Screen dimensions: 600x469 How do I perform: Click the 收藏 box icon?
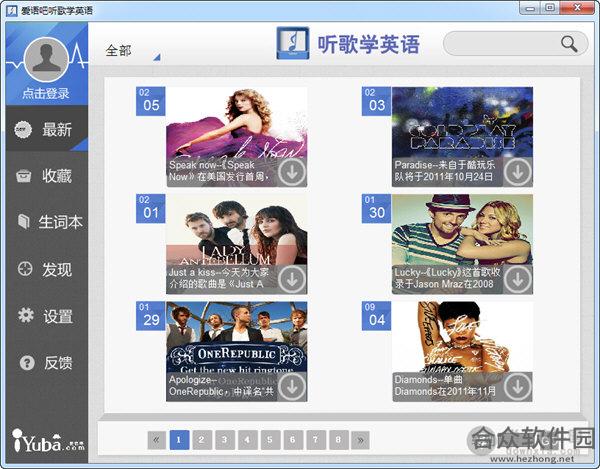[24, 176]
